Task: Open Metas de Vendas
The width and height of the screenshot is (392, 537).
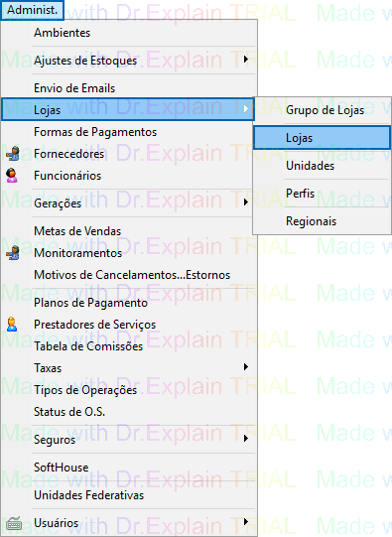Action: [x=128, y=231]
